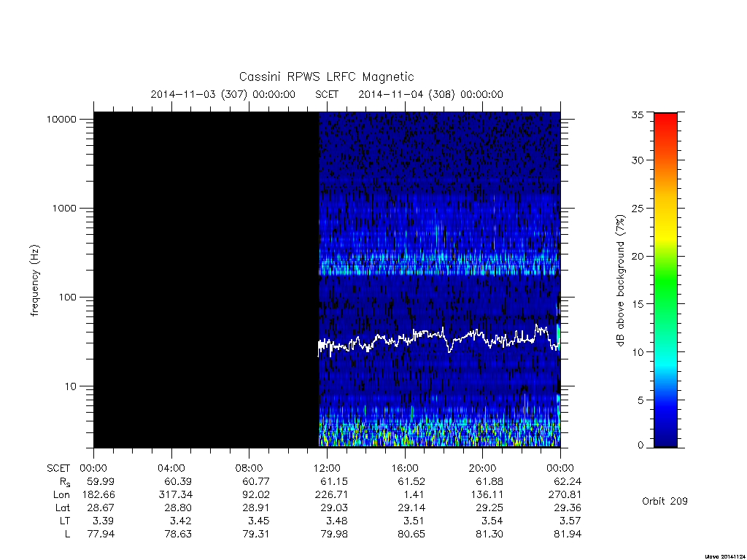This screenshot has width=747, height=560.
Task: Click the Lat row label
Action: click(63, 508)
